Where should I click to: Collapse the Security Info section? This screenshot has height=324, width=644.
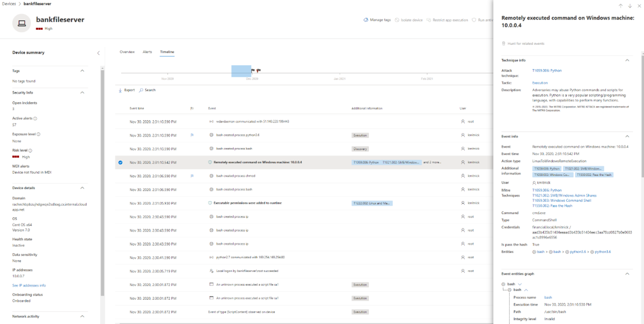pyautogui.click(x=83, y=92)
